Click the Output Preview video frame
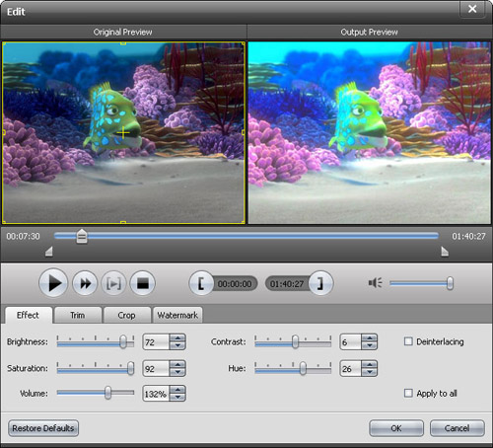493x448 pixels. point(369,133)
